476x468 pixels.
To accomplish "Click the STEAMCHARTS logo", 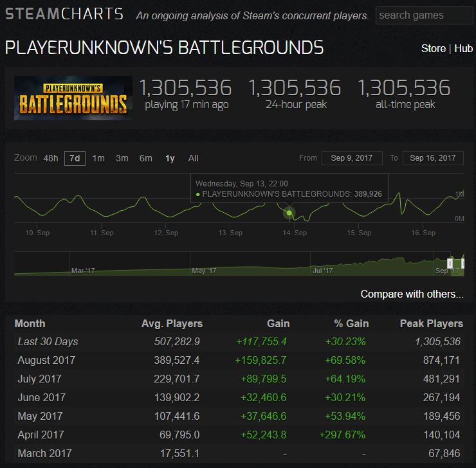I will (x=64, y=14).
